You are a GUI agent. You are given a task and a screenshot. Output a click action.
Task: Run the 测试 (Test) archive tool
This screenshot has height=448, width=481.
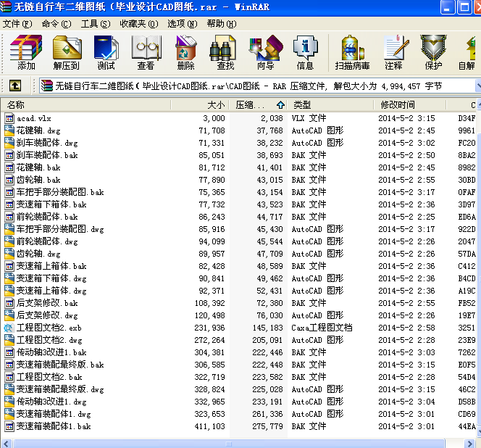(x=106, y=52)
